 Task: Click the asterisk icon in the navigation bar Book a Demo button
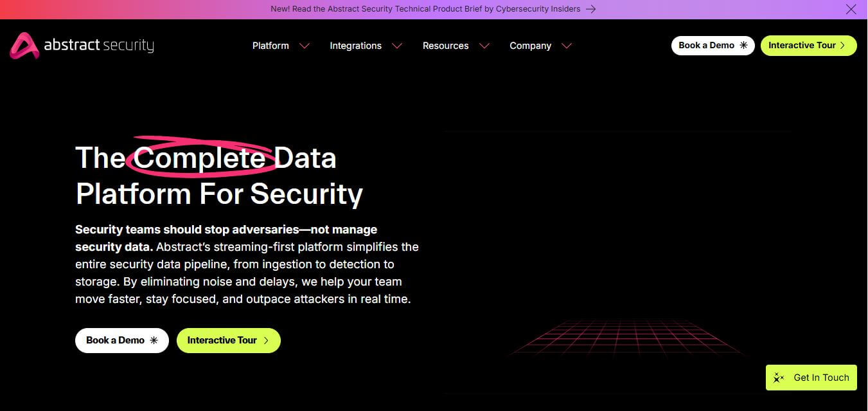(x=743, y=46)
